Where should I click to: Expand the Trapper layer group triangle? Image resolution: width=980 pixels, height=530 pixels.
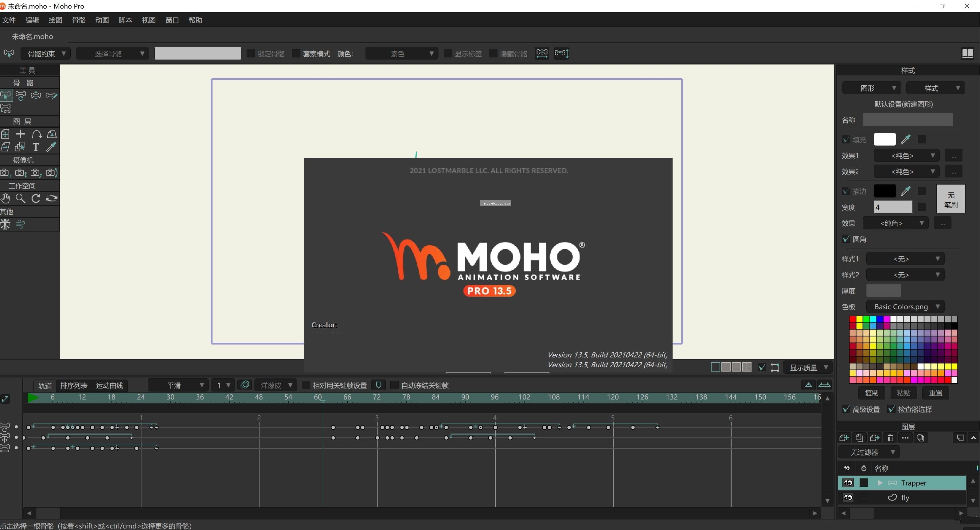880,483
